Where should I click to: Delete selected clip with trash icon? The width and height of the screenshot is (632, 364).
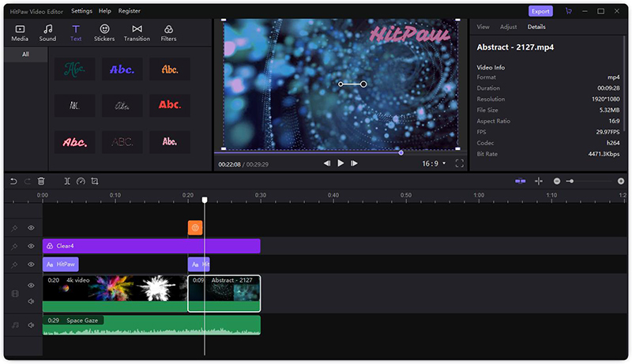[41, 181]
